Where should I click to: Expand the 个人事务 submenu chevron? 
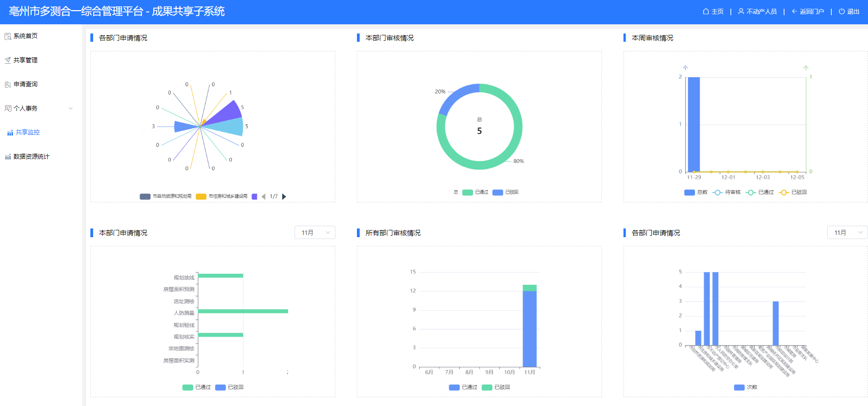pyautogui.click(x=71, y=109)
